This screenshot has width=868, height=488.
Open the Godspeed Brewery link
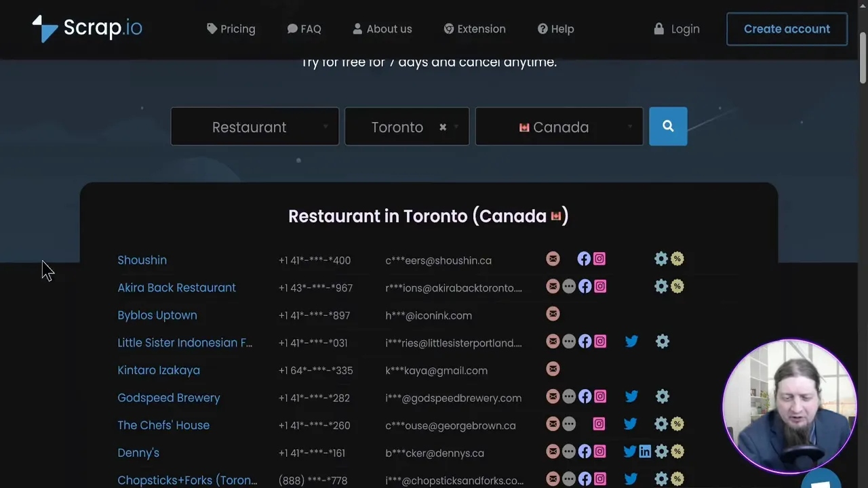tap(169, 398)
